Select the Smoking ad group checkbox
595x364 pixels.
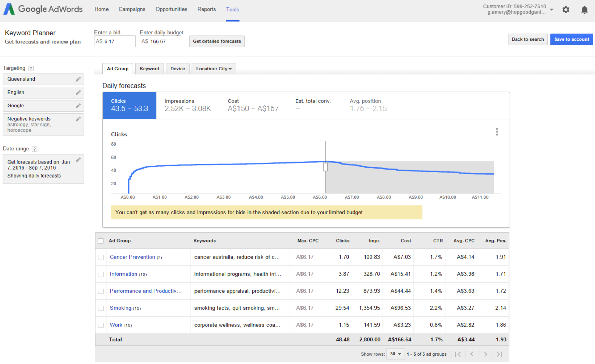coord(101,308)
